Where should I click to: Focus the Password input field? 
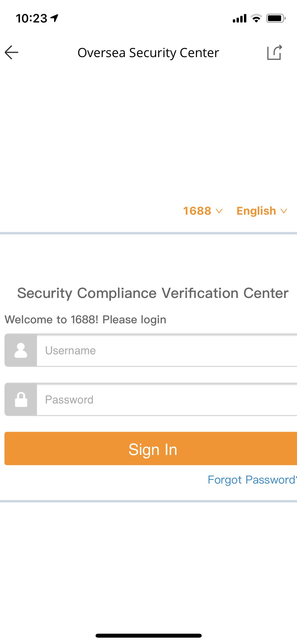tap(167, 399)
